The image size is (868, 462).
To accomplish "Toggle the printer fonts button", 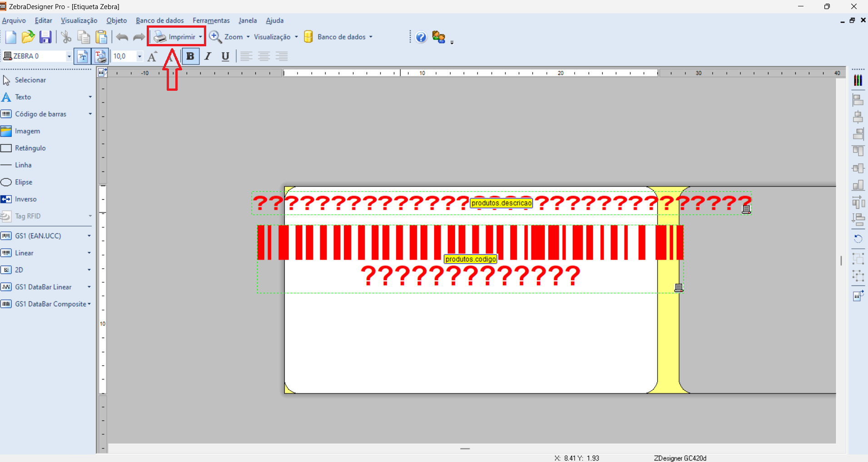I will [100, 56].
